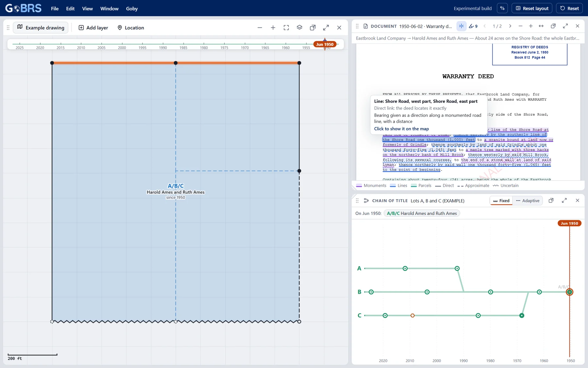Fit the map to view icon

pos(286,27)
